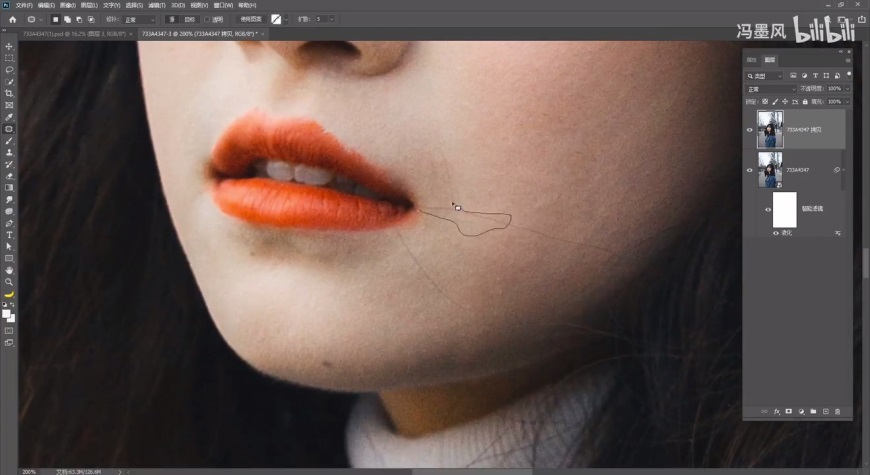Select the Eraser tool
This screenshot has width=870, height=475.
[x=9, y=176]
